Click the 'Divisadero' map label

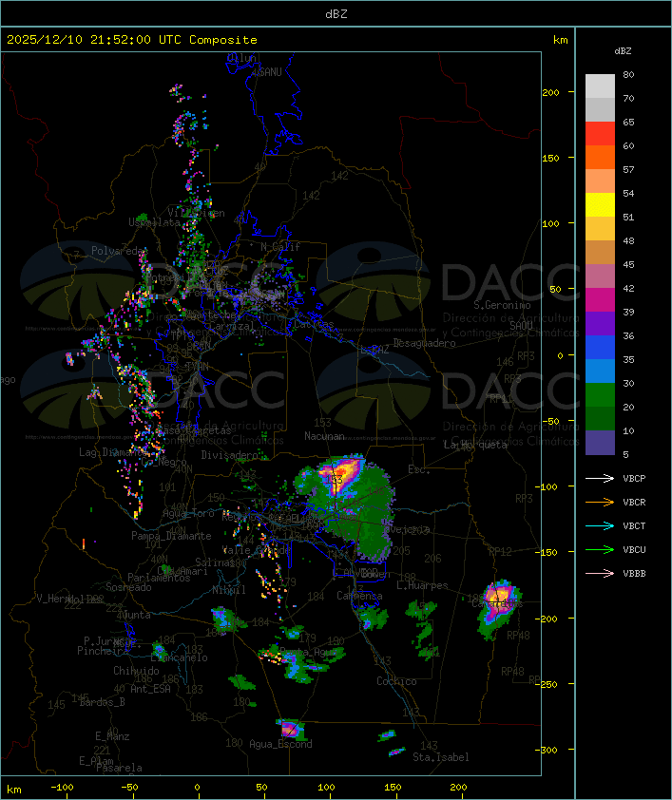pos(230,454)
